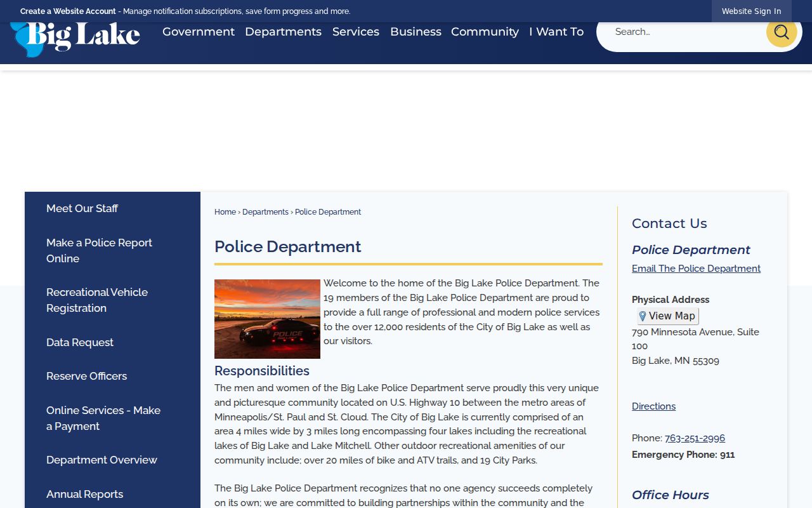Open Annual Reports in sidebar
Screen dimensions: 812x508
pyautogui.click(x=84, y=494)
